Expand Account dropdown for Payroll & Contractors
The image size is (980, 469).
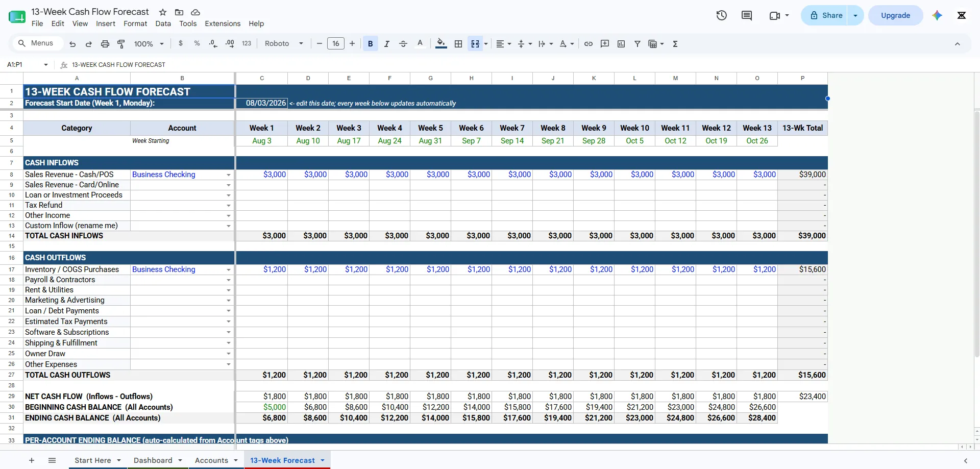(229, 280)
